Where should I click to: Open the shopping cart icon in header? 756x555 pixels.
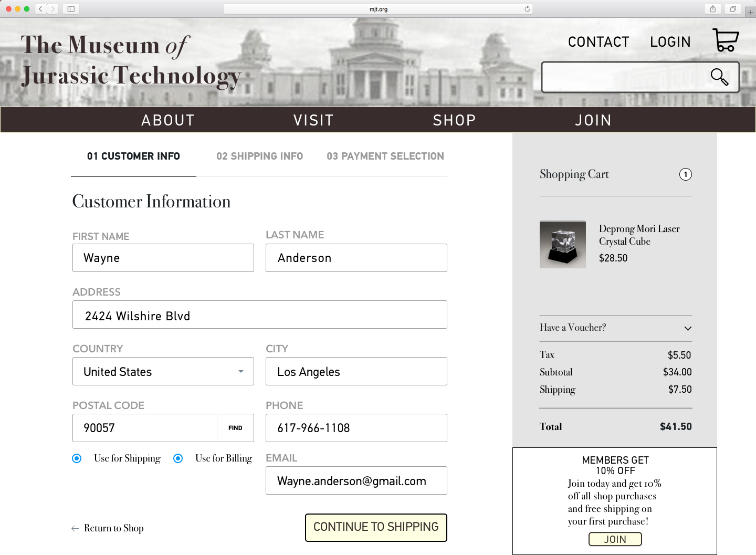(726, 40)
